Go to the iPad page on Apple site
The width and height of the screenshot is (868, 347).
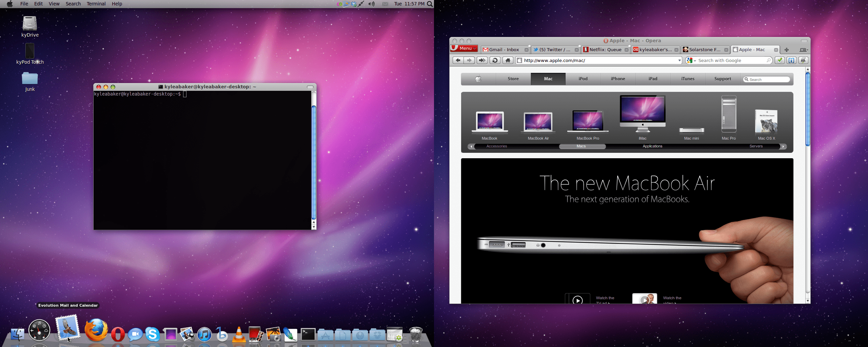pos(653,79)
